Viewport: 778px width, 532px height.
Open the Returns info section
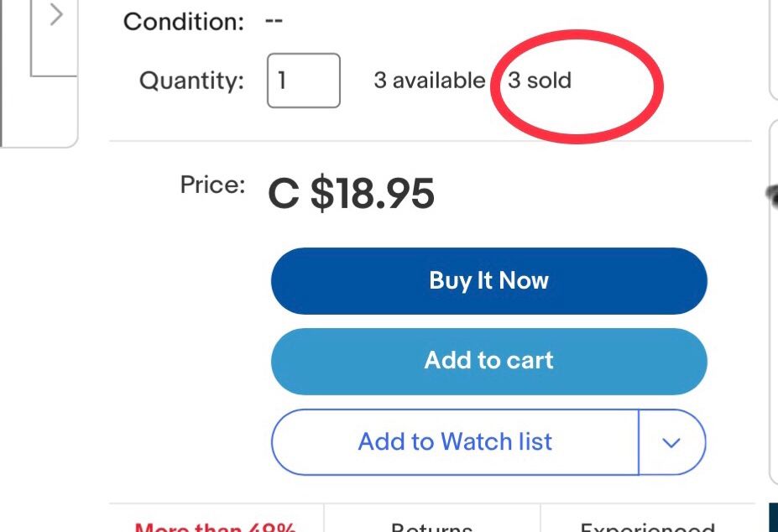[x=431, y=526]
